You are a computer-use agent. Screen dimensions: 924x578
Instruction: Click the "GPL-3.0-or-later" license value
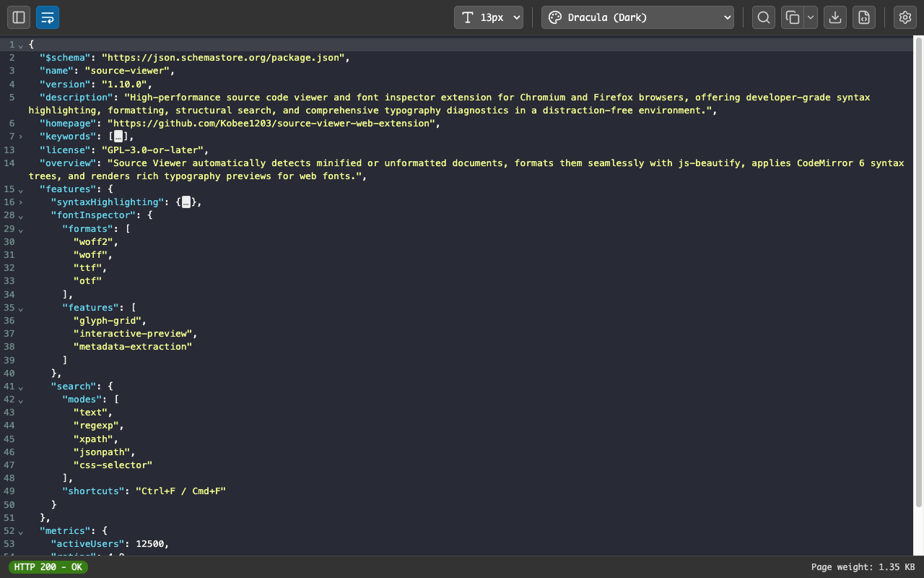point(152,150)
